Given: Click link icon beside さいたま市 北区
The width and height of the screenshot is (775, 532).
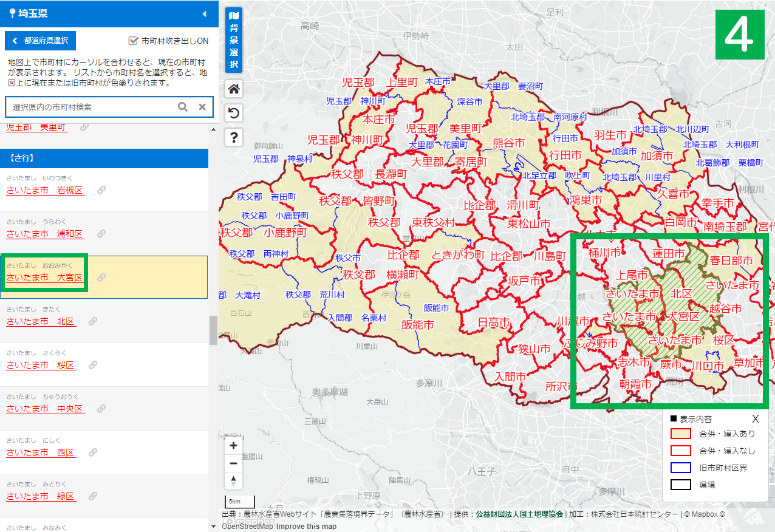Looking at the screenshot, I should (x=93, y=321).
